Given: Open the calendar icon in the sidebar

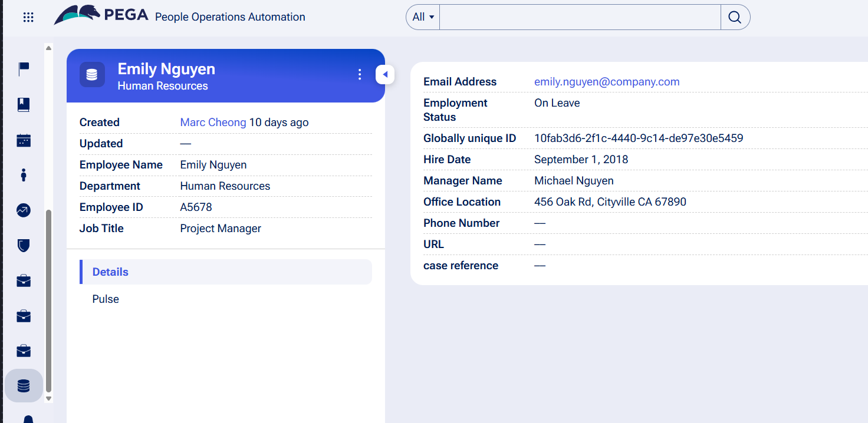Looking at the screenshot, I should coord(23,140).
